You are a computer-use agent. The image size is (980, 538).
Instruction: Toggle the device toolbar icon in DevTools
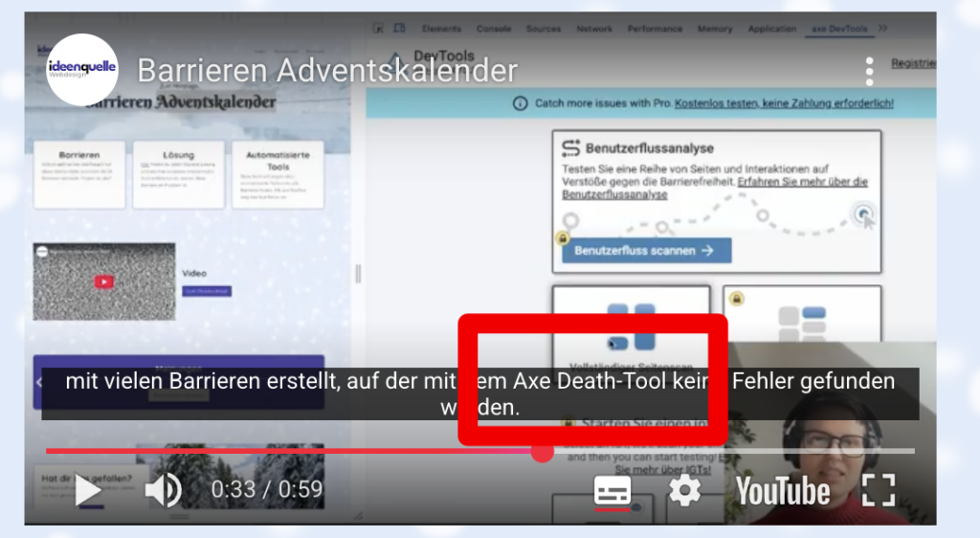(x=399, y=28)
